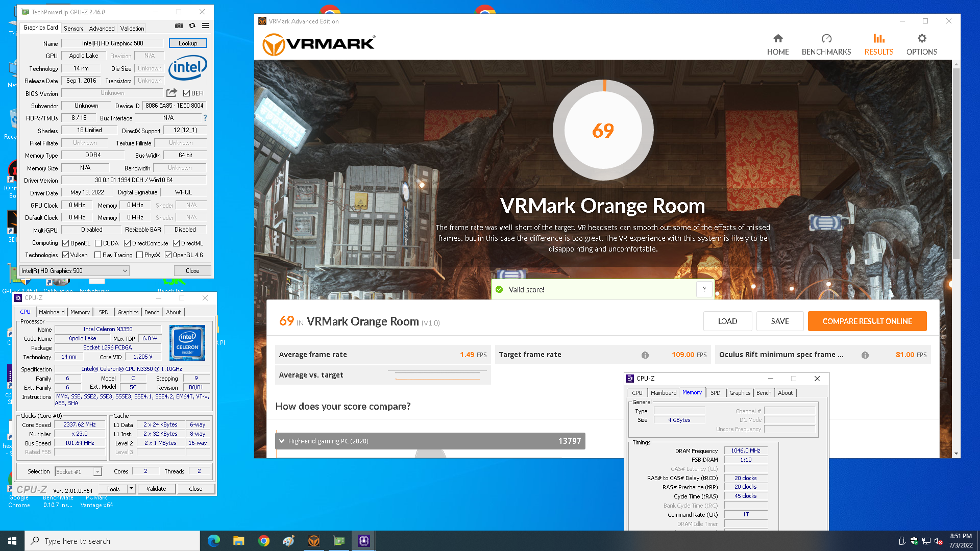
Task: Open the About tab in left CPU-Z window
Action: (174, 312)
